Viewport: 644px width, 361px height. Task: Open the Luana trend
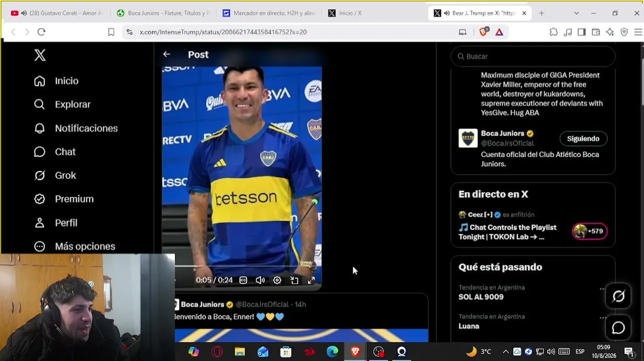469,326
